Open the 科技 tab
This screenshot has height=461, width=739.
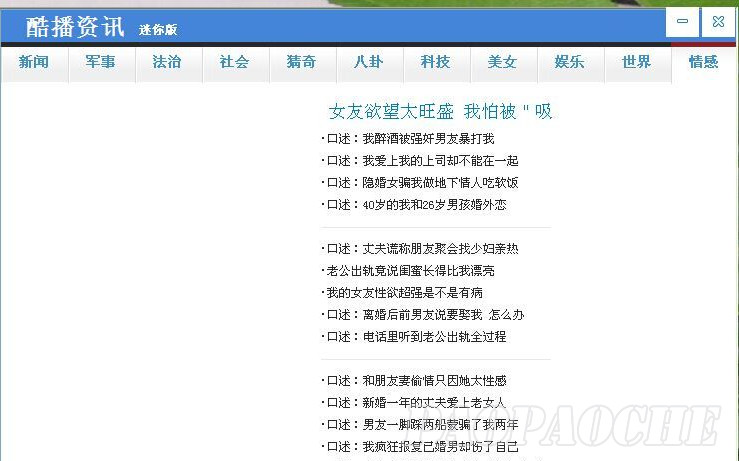point(435,62)
